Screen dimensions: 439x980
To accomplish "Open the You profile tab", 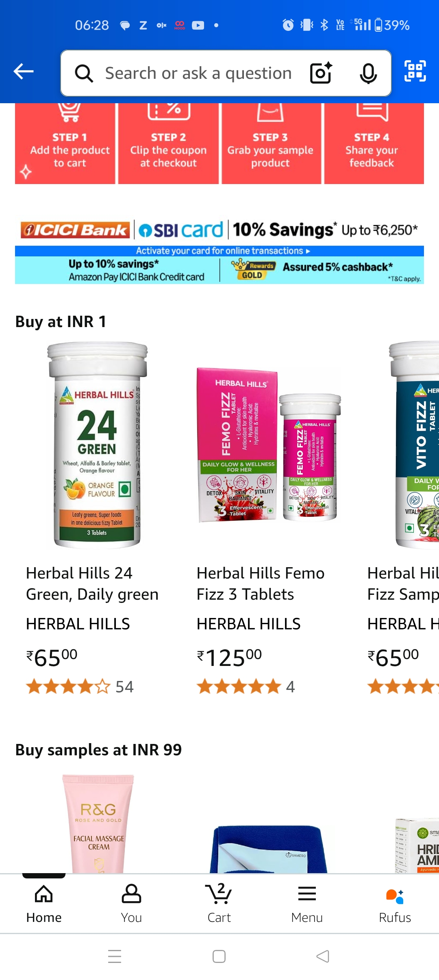I will [x=131, y=903].
